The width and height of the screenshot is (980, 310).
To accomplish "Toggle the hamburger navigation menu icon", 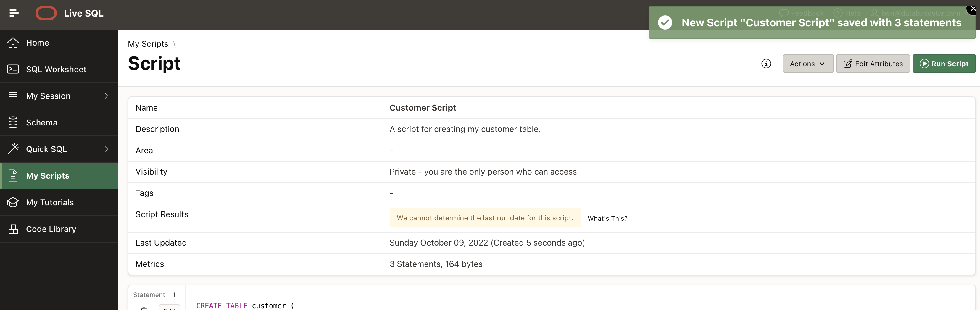I will tap(14, 13).
